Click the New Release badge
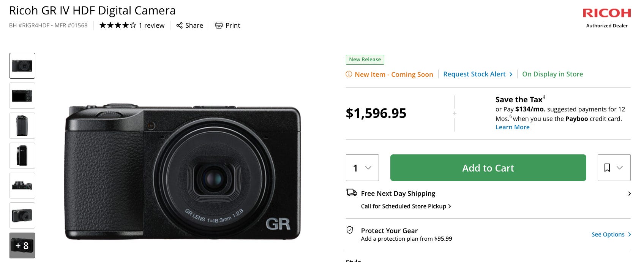Viewport: 644px width, 262px height. pos(365,60)
